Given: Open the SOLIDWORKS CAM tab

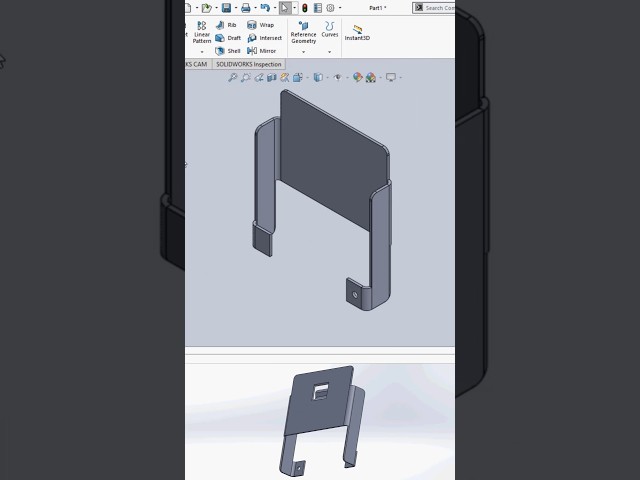Looking at the screenshot, I should pos(198,64).
